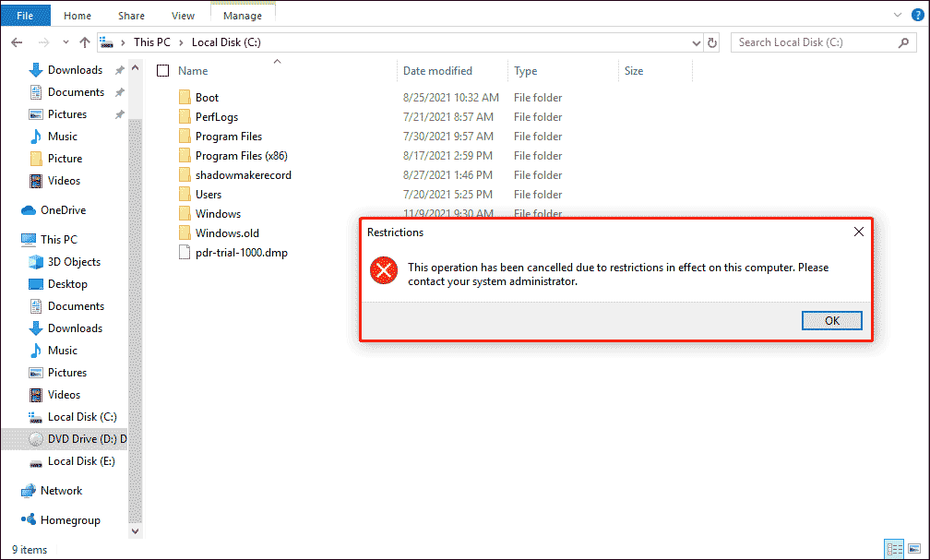Go up one folder level
This screenshot has width=930, height=560.
pos(85,42)
